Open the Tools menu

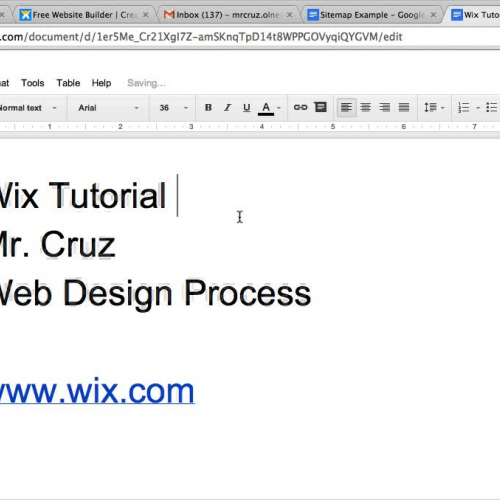33,83
